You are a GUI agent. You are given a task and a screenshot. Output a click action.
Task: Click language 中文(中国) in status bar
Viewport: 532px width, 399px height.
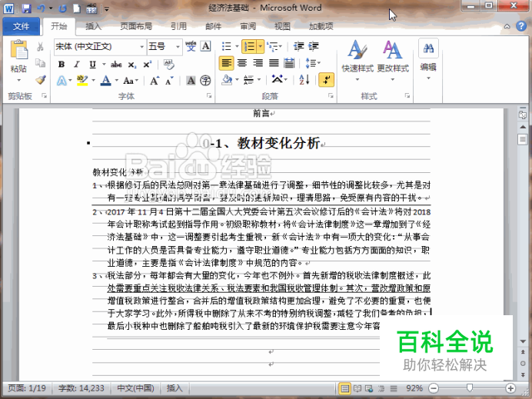pos(135,388)
